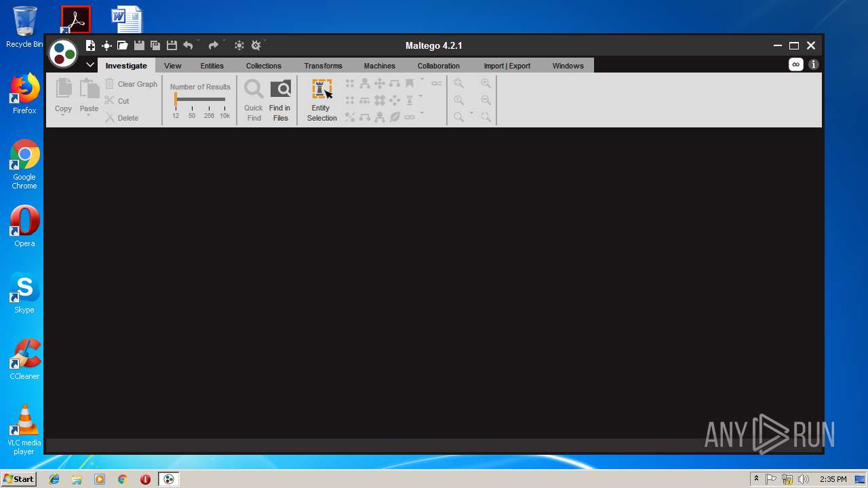Click the infinity icon near info button
The width and height of the screenshot is (868, 488).
(x=796, y=64)
